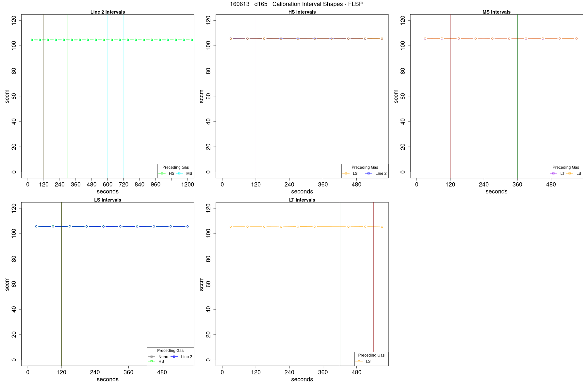Click the green HS legend marker in LS Intervals
Image resolution: width=588 pixels, height=392 pixels.
[151, 361]
